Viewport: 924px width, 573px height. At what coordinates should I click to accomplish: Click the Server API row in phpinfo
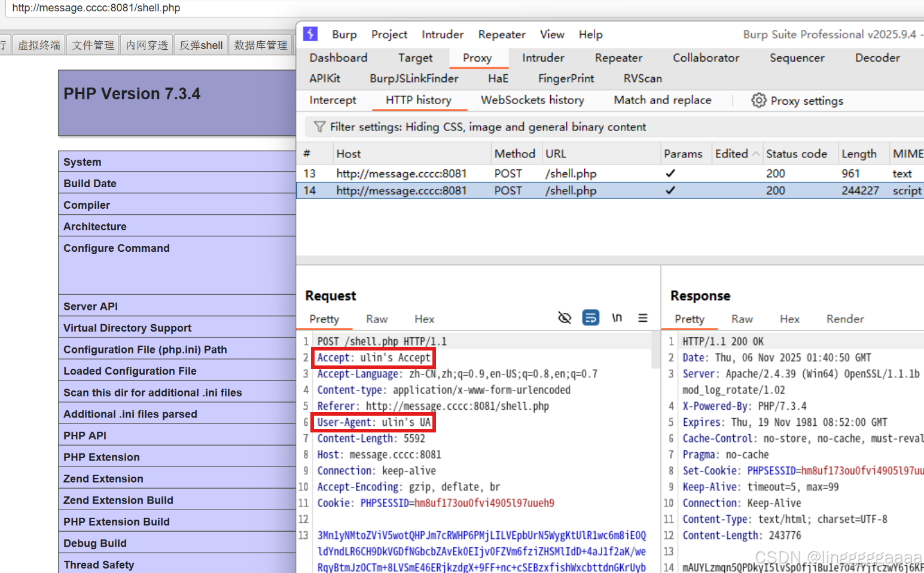[178, 306]
